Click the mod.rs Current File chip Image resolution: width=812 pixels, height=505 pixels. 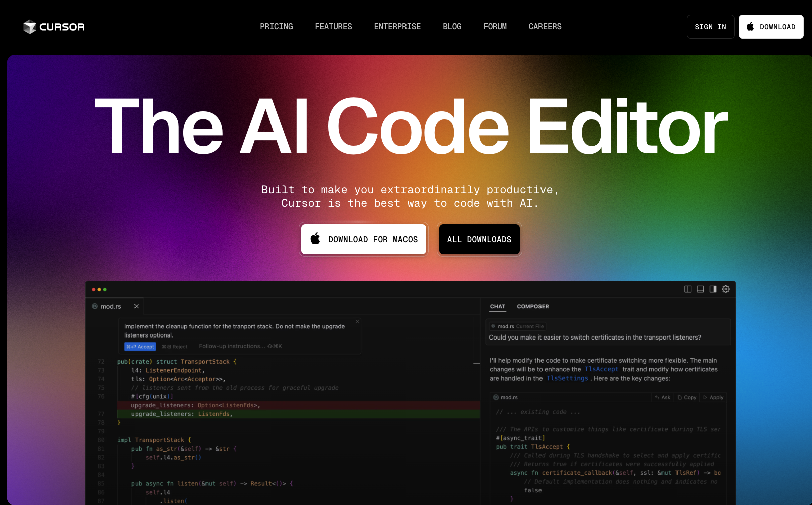click(517, 326)
